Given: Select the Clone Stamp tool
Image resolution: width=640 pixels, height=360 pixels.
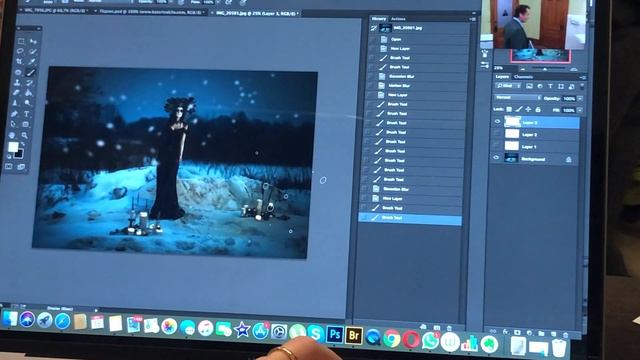Looking at the screenshot, I should click(18, 82).
